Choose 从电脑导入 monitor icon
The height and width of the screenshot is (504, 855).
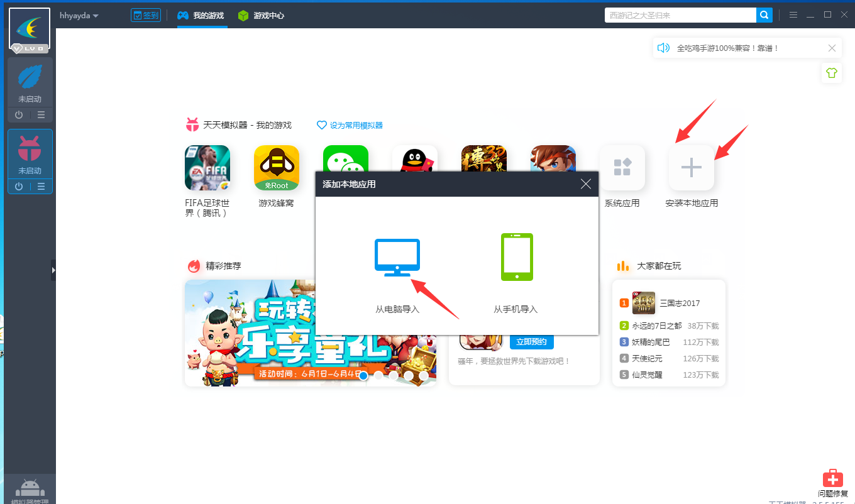coord(397,258)
